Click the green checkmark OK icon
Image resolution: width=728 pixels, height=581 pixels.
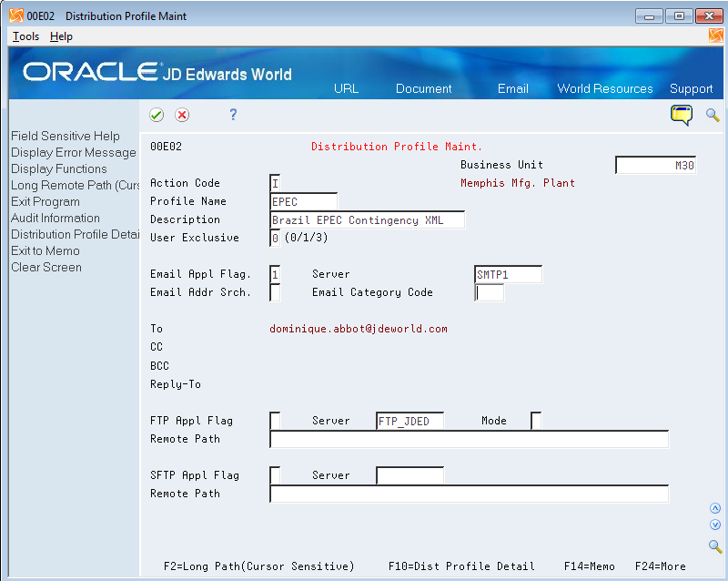(x=157, y=115)
